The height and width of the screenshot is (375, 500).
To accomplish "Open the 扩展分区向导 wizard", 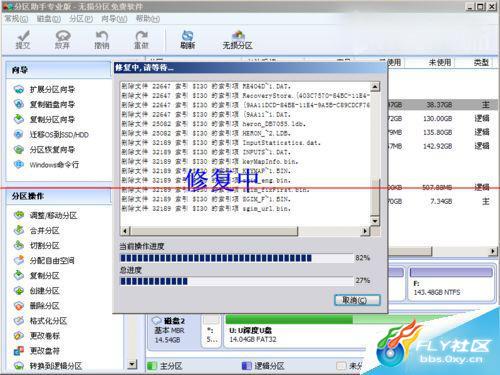I will (44, 89).
